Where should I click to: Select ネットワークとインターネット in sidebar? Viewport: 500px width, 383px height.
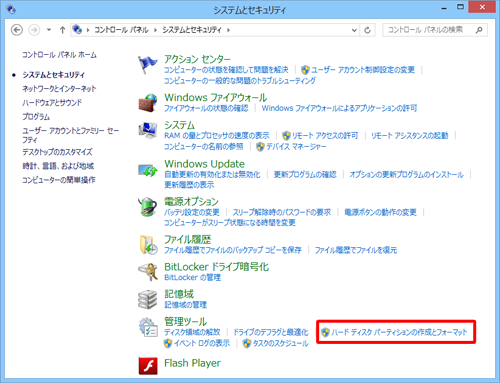click(59, 89)
